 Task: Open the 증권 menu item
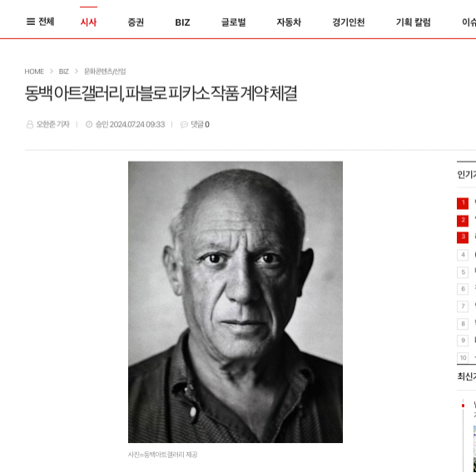[136, 22]
